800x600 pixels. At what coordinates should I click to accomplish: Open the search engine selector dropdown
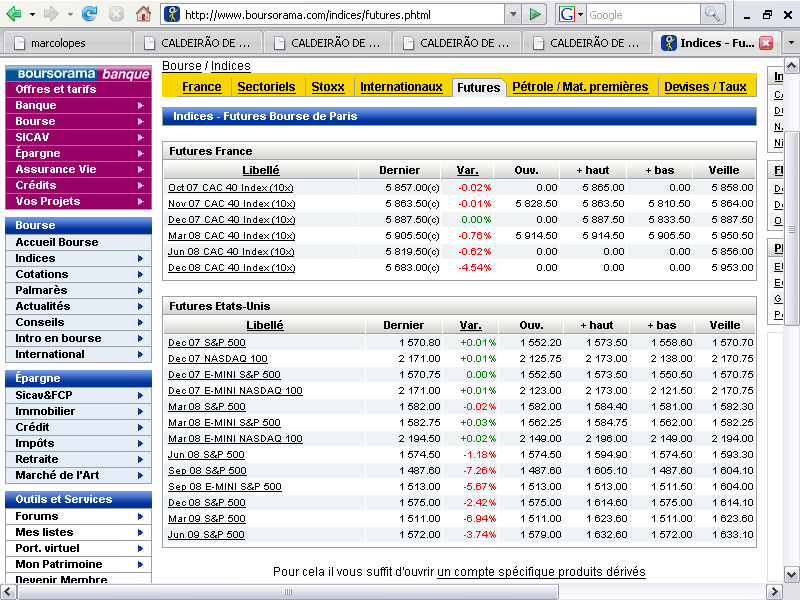tap(581, 14)
